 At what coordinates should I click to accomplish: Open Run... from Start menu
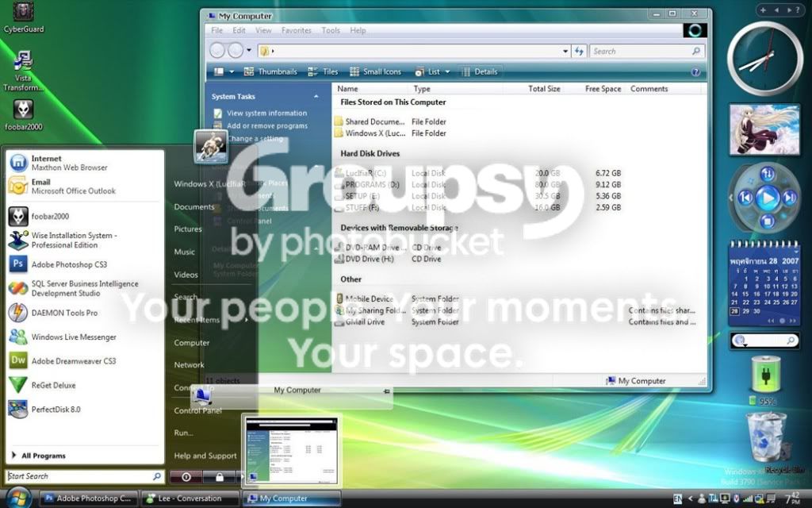183,433
